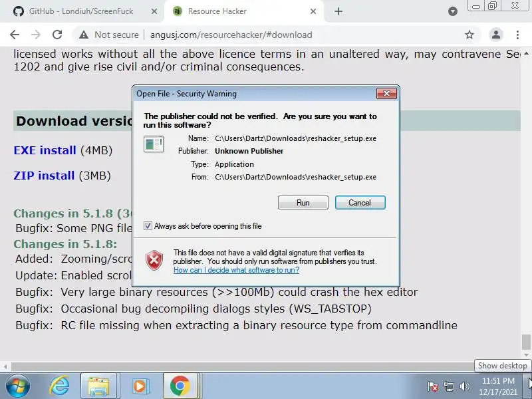Open Windows Explorer from the taskbar

point(98,386)
